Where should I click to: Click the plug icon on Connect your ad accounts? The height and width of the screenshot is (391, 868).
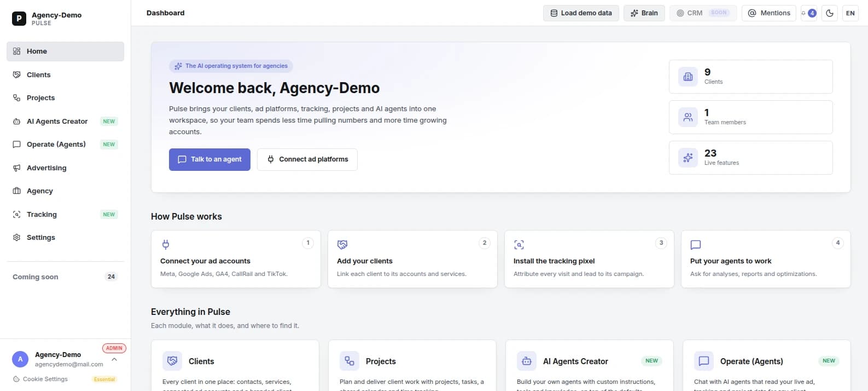[x=166, y=244]
